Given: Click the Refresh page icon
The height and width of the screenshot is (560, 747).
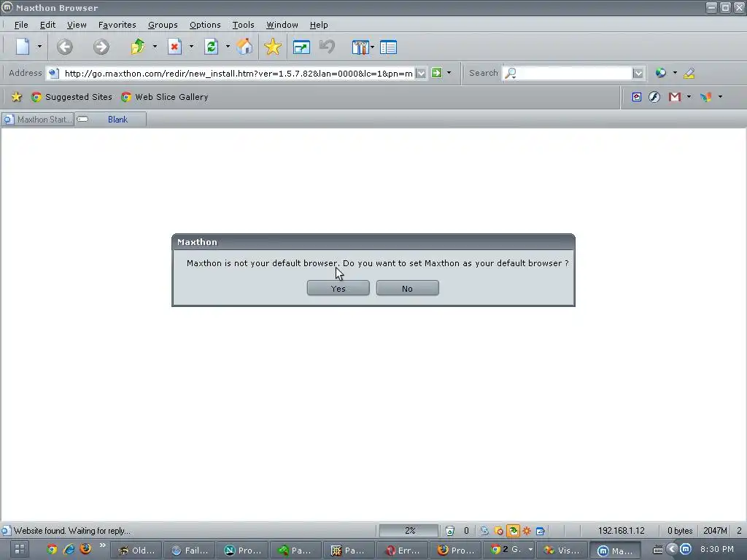Looking at the screenshot, I should coord(211,47).
